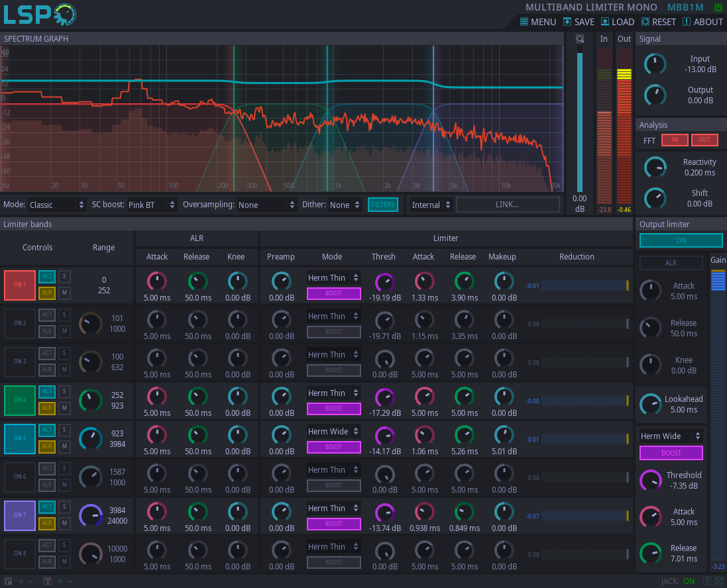Viewport: 727px width, 588px height.
Task: Toggle band ON 4 button
Action: click(x=20, y=401)
